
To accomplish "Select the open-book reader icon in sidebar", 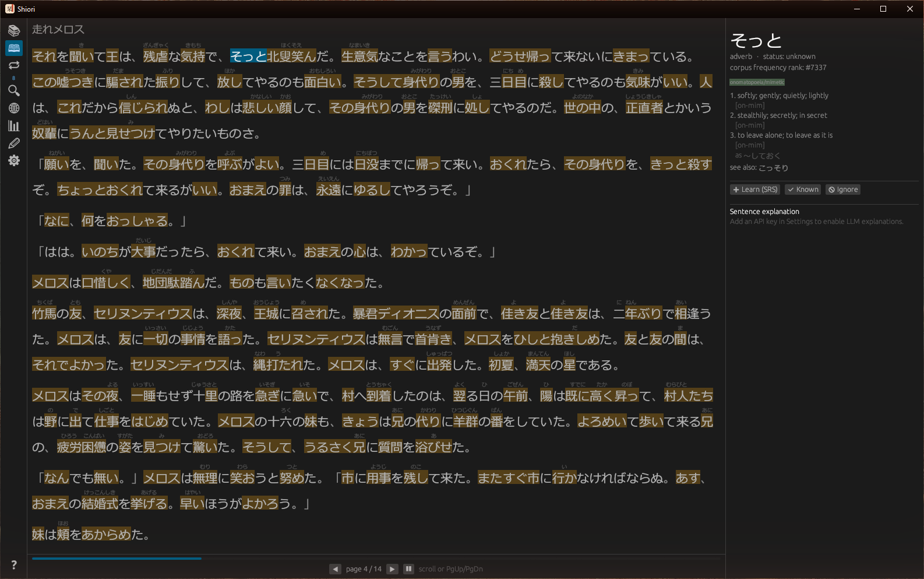I will pos(14,48).
